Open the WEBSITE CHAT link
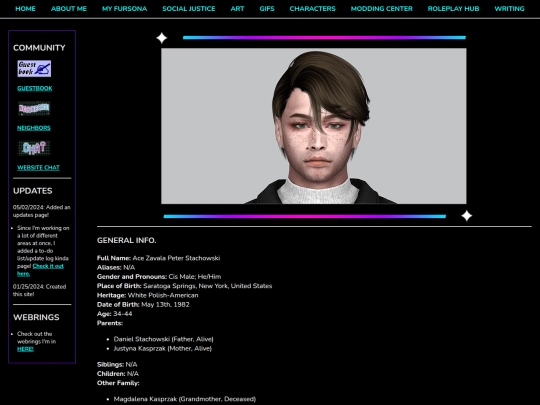 click(38, 168)
